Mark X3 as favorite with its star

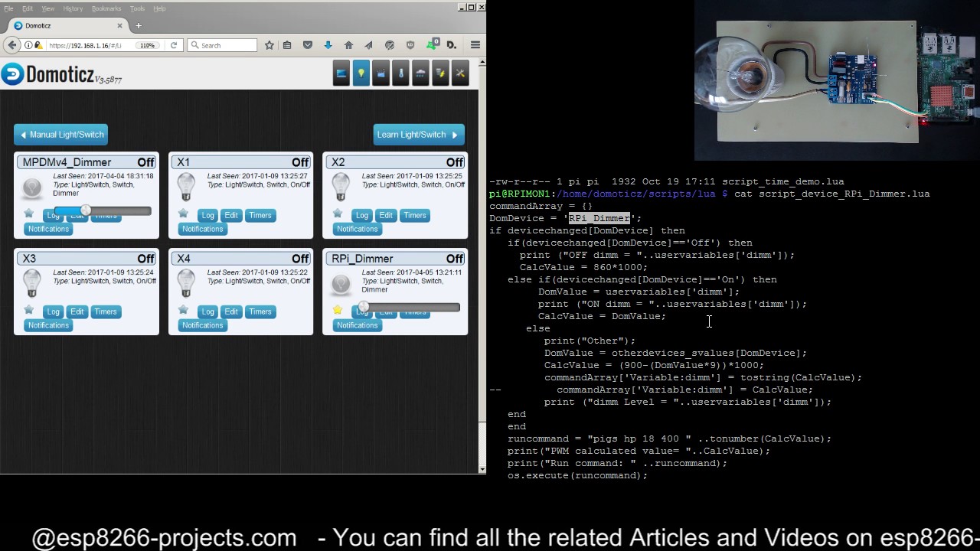point(28,310)
